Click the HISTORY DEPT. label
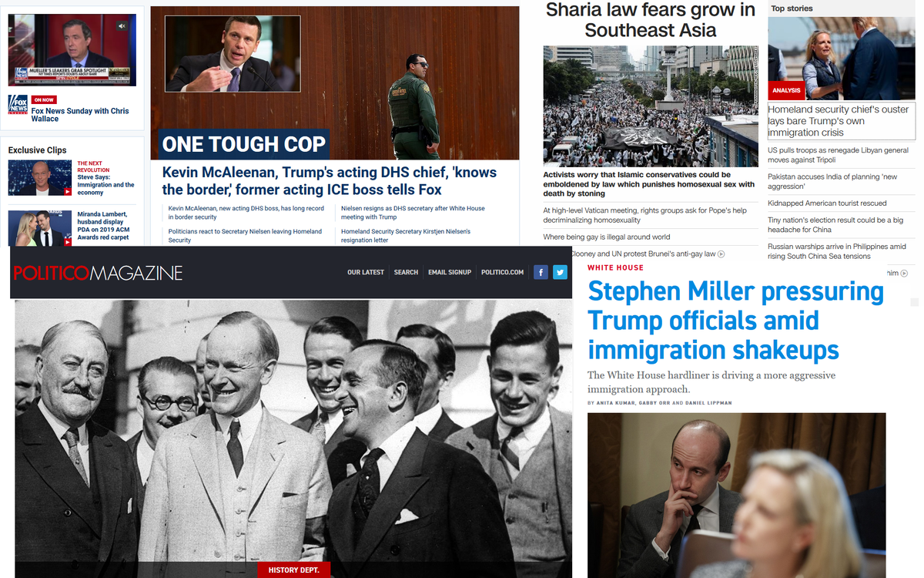This screenshot has width=924, height=578. pos(293,570)
